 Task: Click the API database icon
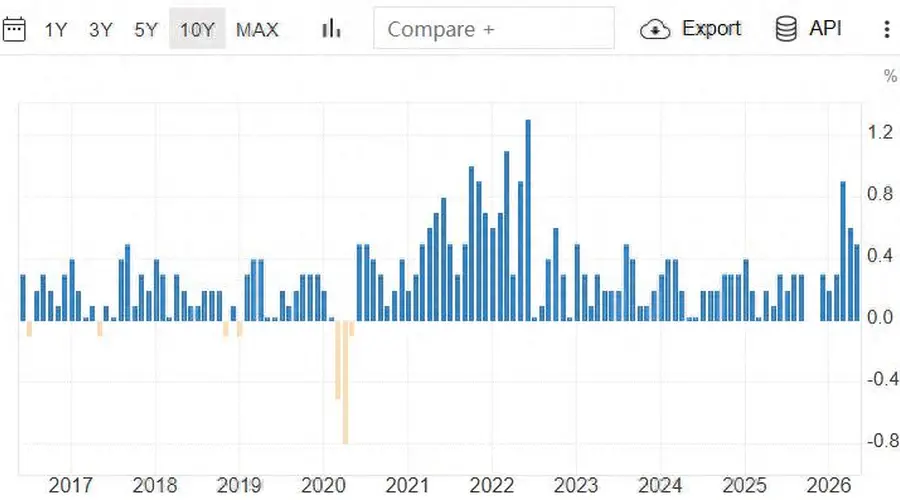[x=786, y=29]
